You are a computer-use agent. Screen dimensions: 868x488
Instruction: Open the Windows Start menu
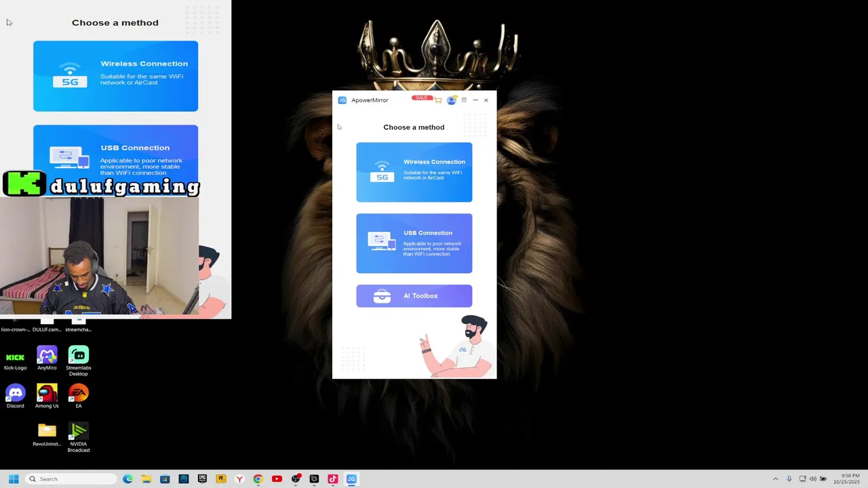pos(14,479)
